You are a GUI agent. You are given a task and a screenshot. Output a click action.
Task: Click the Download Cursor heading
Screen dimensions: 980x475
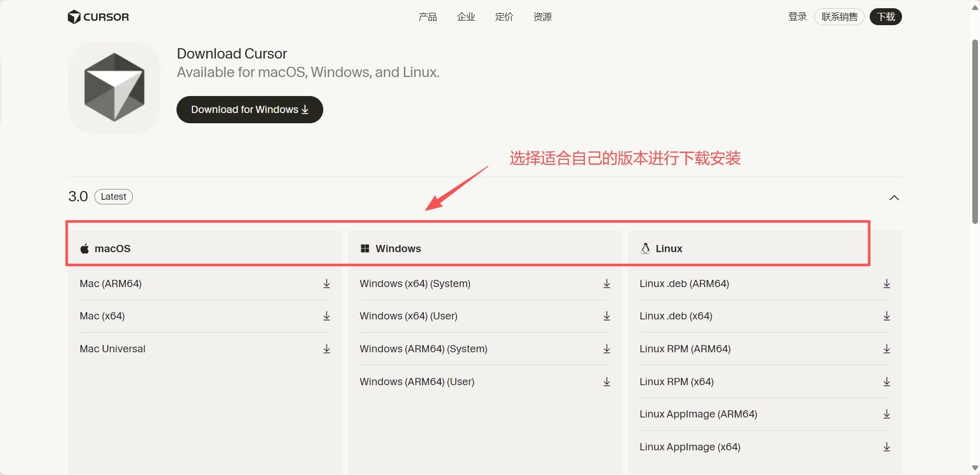point(232,53)
